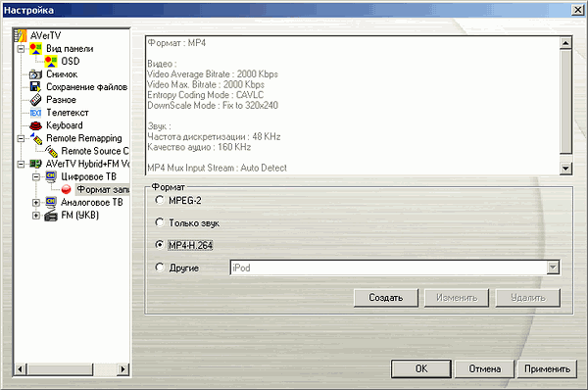Click the 'Entropy Coding Mode : CAVLC' line
The height and width of the screenshot is (390, 588).
click(x=206, y=95)
